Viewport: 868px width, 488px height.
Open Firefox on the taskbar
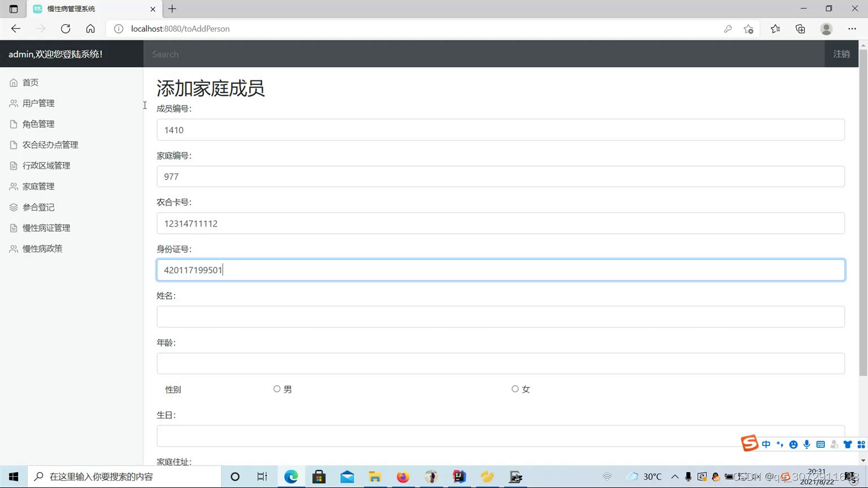[x=403, y=477]
